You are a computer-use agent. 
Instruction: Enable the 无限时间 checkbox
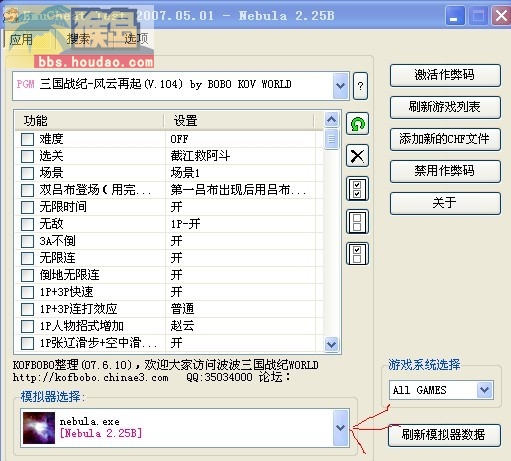pos(27,207)
